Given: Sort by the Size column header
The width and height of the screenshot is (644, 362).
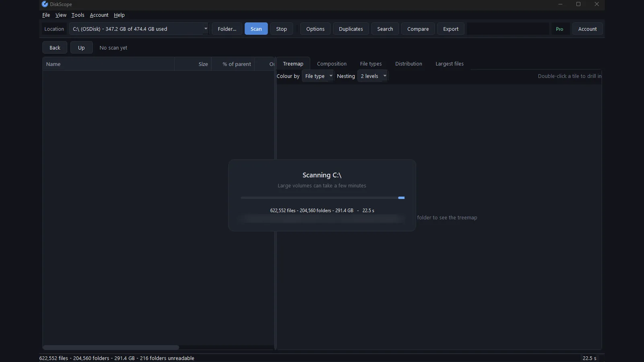Looking at the screenshot, I should click(x=193, y=64).
